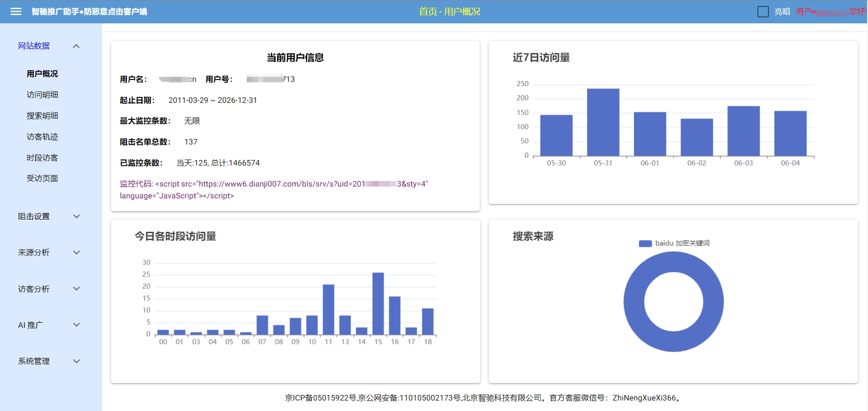
Task: Open the 访问明细 page
Action: [x=42, y=95]
